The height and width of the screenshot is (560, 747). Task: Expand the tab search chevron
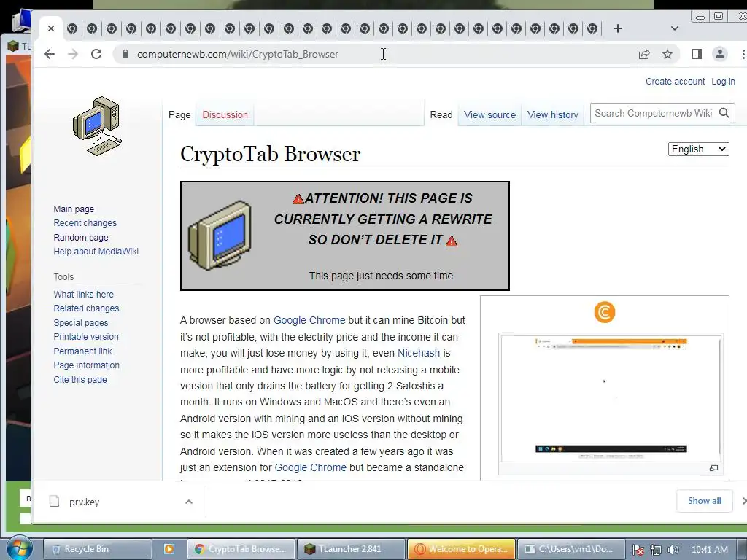[675, 28]
